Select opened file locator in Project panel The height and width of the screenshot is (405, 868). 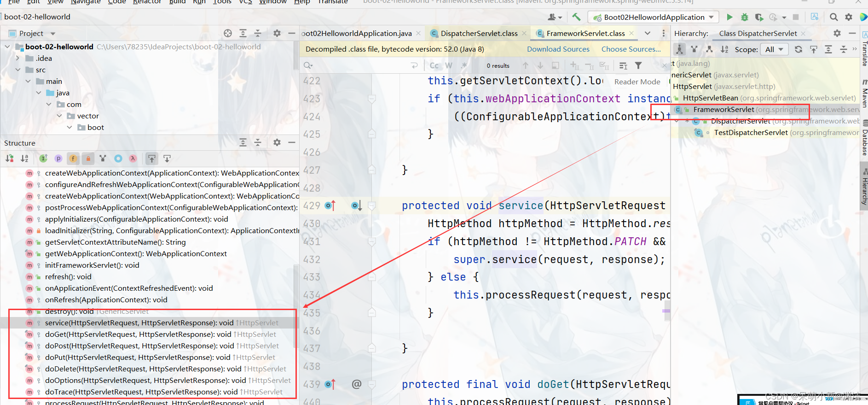228,33
